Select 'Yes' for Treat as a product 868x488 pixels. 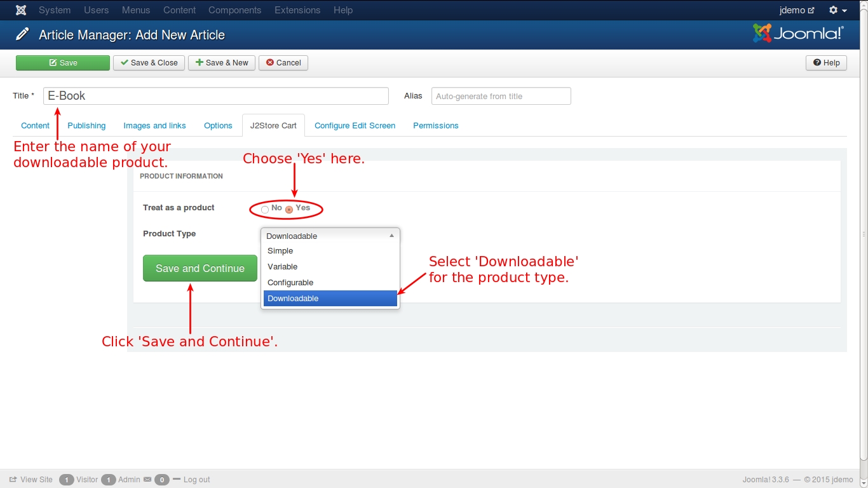(289, 209)
